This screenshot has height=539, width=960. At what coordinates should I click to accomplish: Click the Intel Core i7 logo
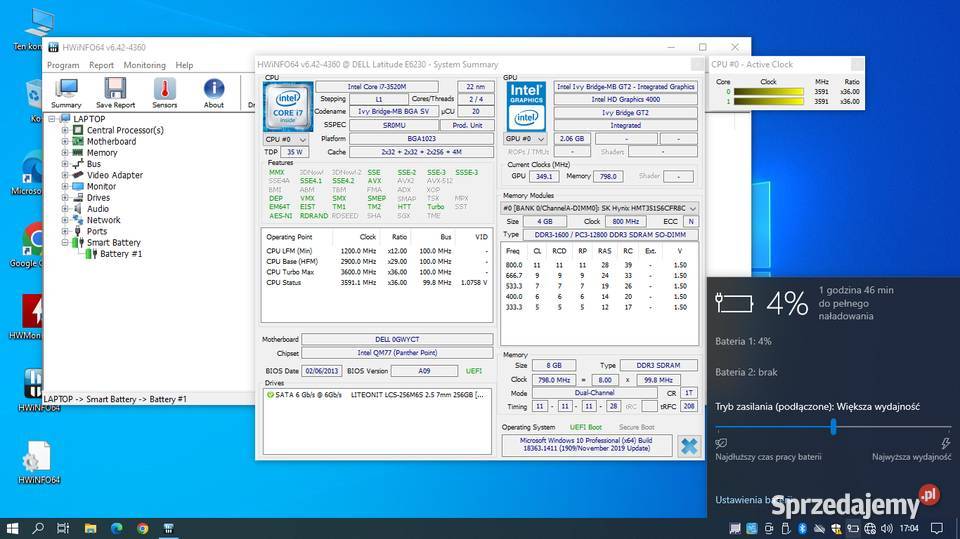pos(288,107)
